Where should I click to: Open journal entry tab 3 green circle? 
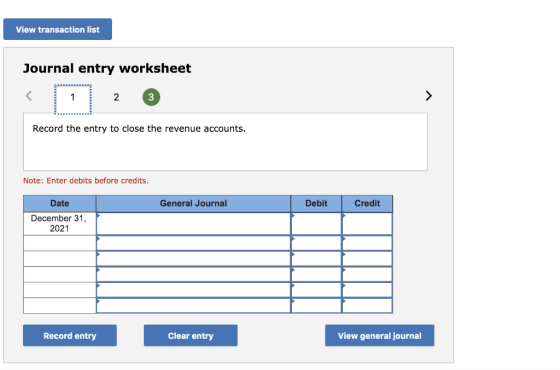[x=151, y=97]
